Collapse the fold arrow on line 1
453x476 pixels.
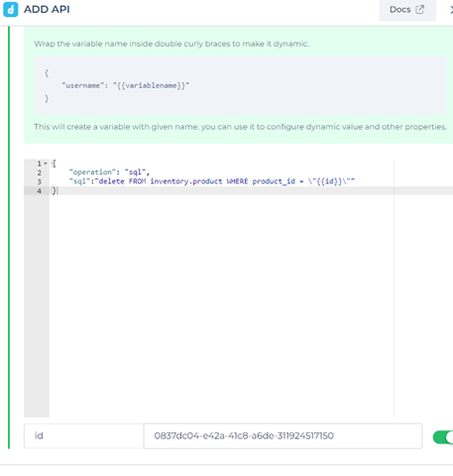pos(46,164)
